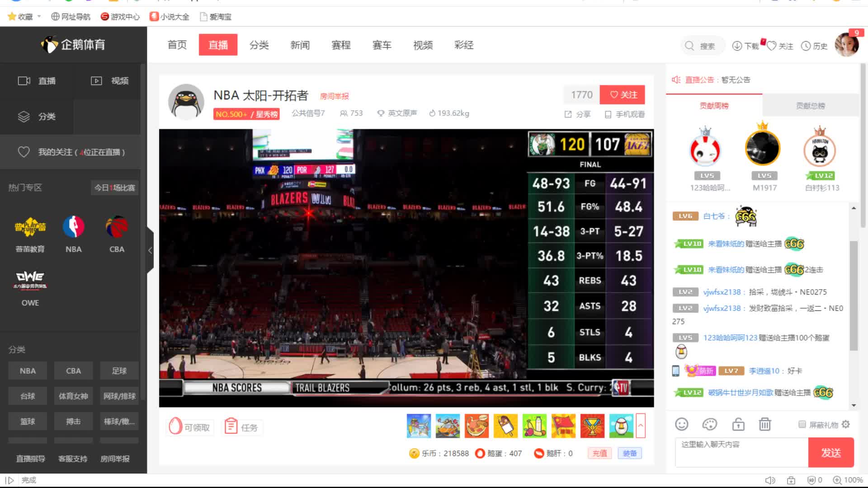Switch to the 贡献总榜 tab
The height and width of the screenshot is (488, 868).
pyautogui.click(x=810, y=106)
